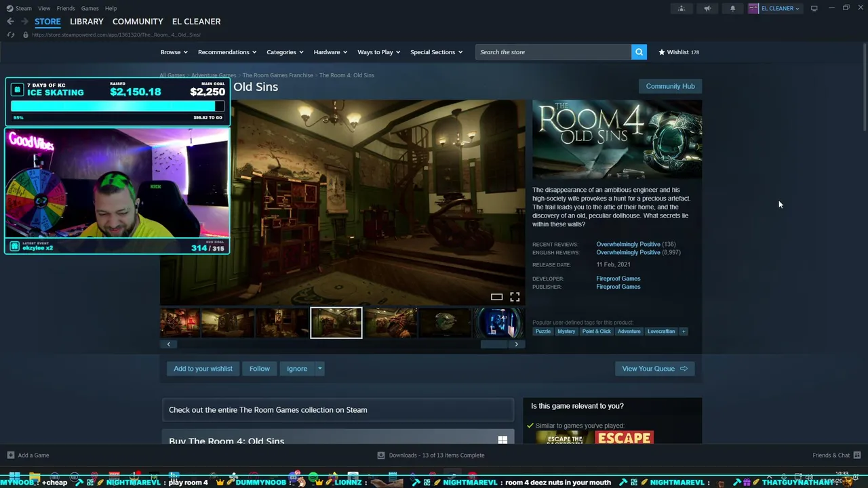Open the Friends & Chat icon

(x=857, y=455)
